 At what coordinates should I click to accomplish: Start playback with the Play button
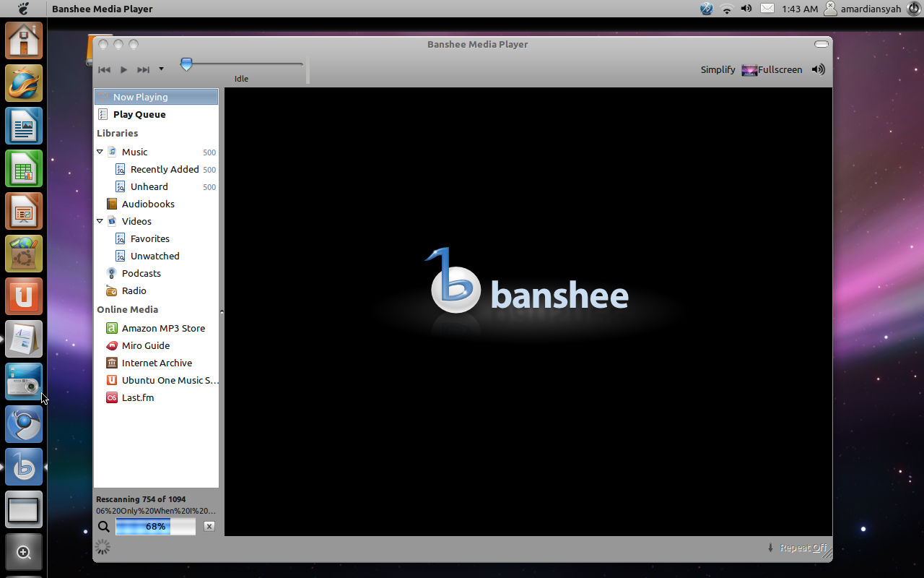pos(123,69)
